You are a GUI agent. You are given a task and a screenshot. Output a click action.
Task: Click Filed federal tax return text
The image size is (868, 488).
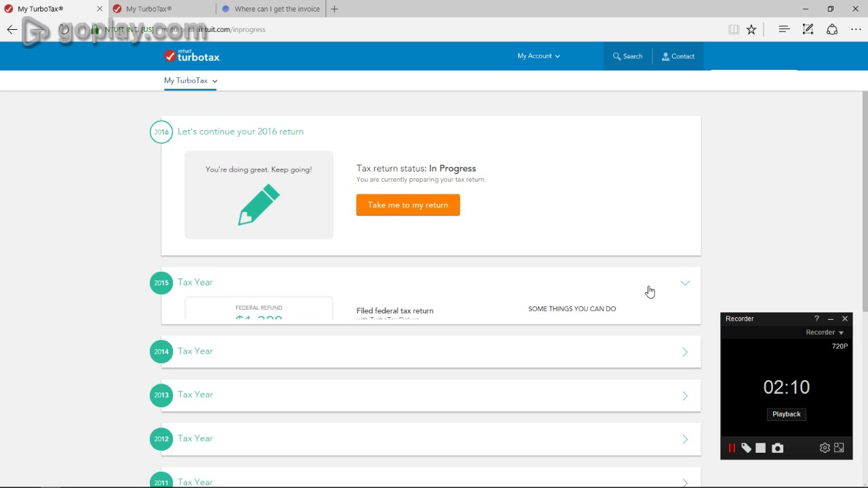[x=395, y=311]
